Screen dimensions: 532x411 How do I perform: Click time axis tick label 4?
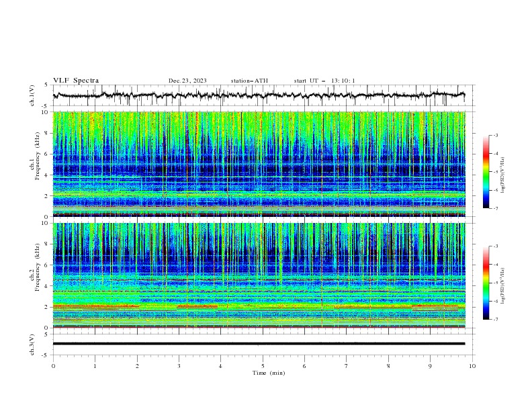coord(220,366)
